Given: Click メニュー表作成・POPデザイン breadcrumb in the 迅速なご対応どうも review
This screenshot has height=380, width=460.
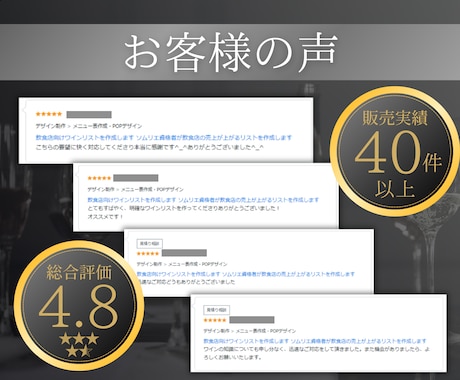Looking at the screenshot, I should click(x=197, y=264).
